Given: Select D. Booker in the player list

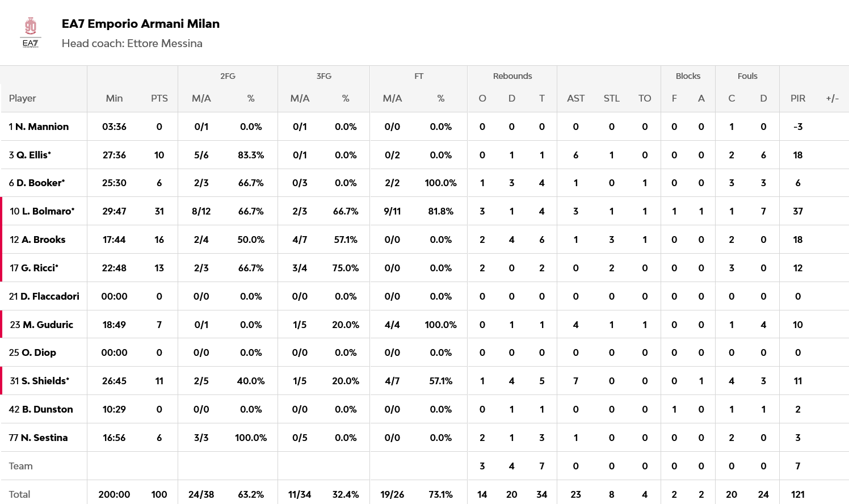Looking at the screenshot, I should coord(40,183).
